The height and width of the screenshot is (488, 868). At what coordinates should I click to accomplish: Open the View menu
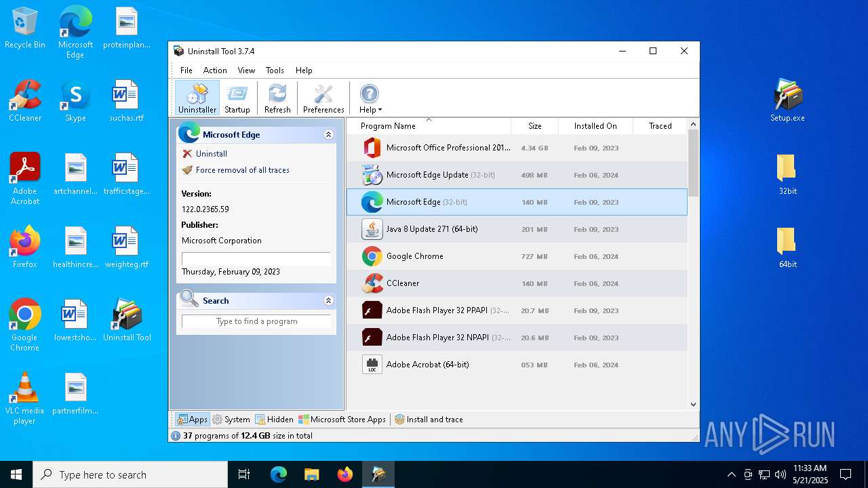(x=246, y=70)
